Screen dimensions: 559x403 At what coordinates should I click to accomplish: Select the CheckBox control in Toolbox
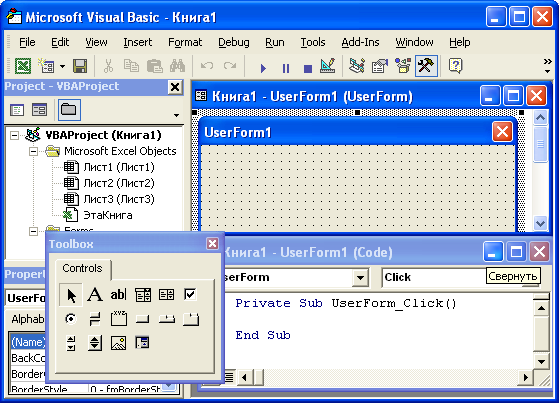tap(190, 295)
